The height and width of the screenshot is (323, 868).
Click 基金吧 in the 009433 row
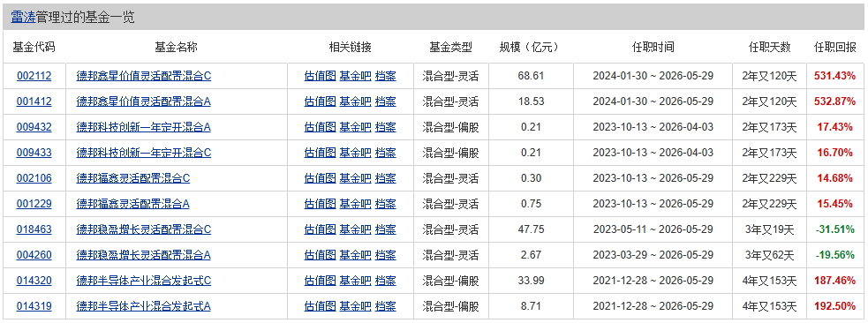coord(355,153)
